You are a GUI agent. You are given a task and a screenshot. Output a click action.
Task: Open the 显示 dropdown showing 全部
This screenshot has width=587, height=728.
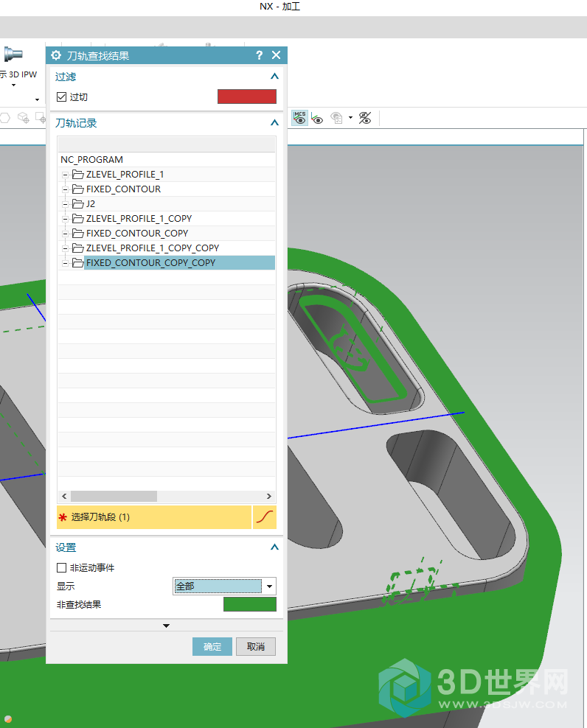click(269, 587)
